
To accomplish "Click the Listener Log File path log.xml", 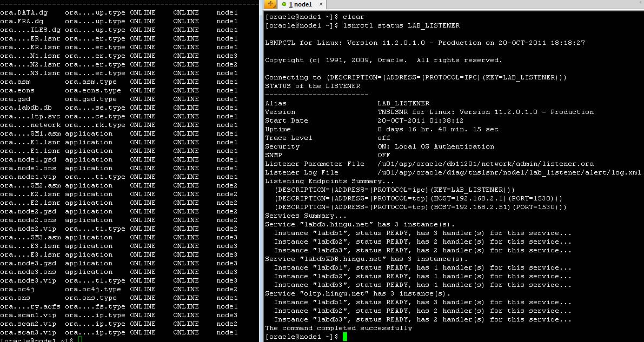I will pyautogui.click(x=509, y=172).
